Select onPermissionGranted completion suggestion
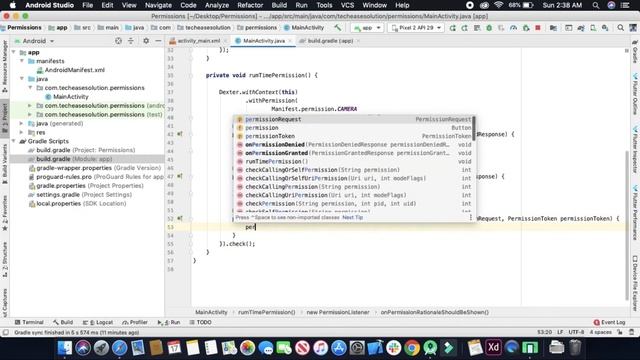This screenshot has width=640, height=360. pyautogui.click(x=354, y=153)
